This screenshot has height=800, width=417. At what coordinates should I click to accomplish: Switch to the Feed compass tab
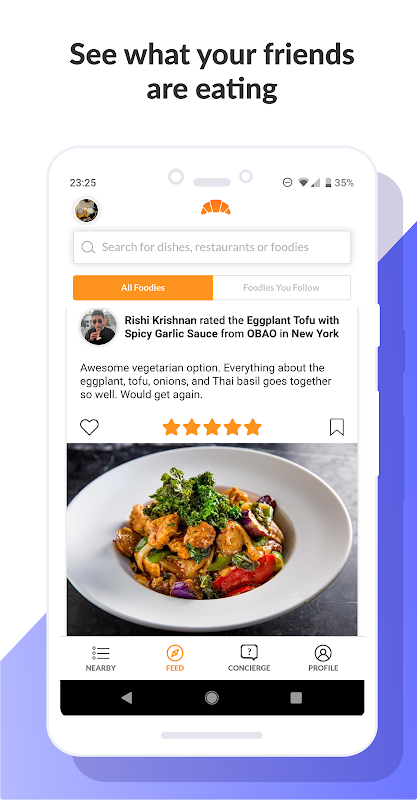(x=175, y=659)
